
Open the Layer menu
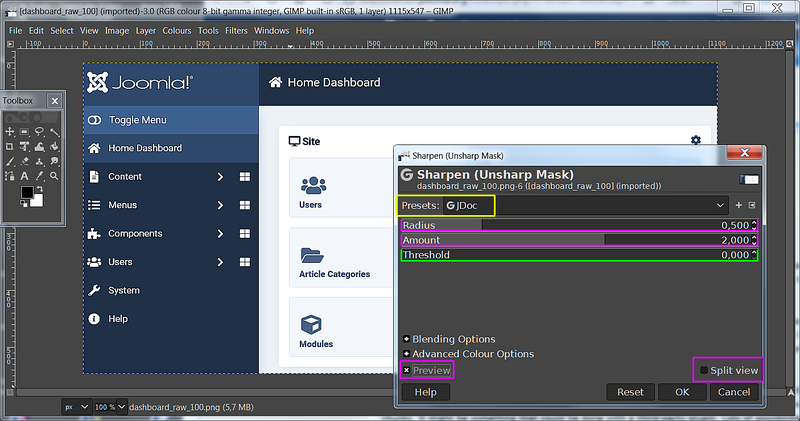coord(145,31)
